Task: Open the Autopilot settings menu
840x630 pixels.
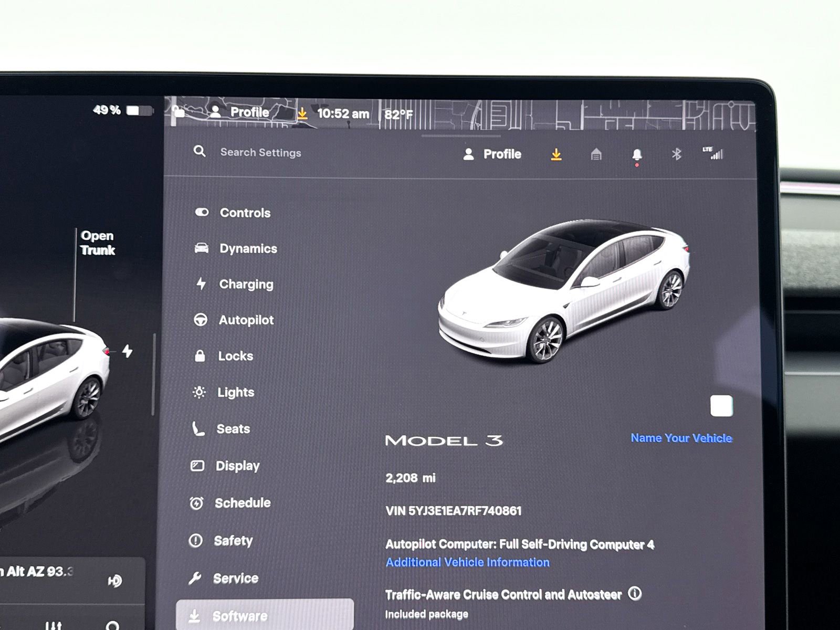Action: point(234,320)
